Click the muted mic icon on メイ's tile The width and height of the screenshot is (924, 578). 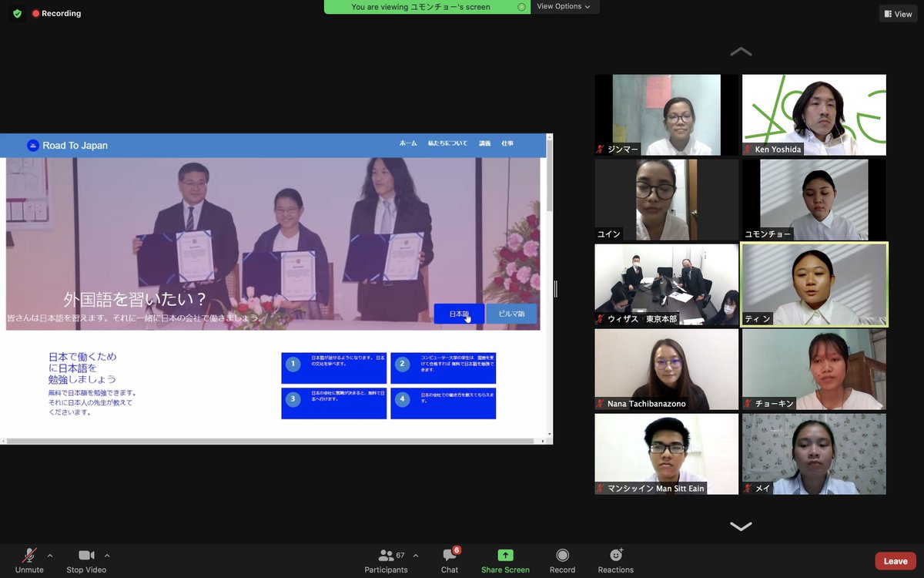tap(748, 489)
